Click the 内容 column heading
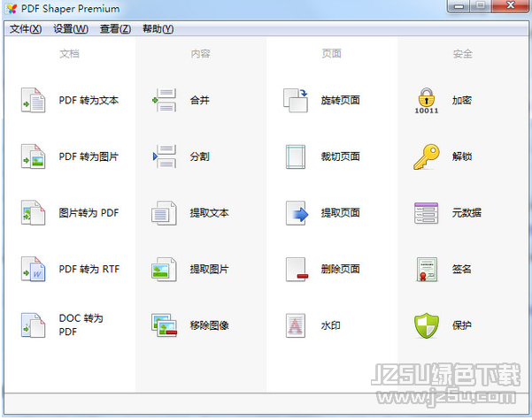The height and width of the screenshot is (420, 532). [201, 54]
